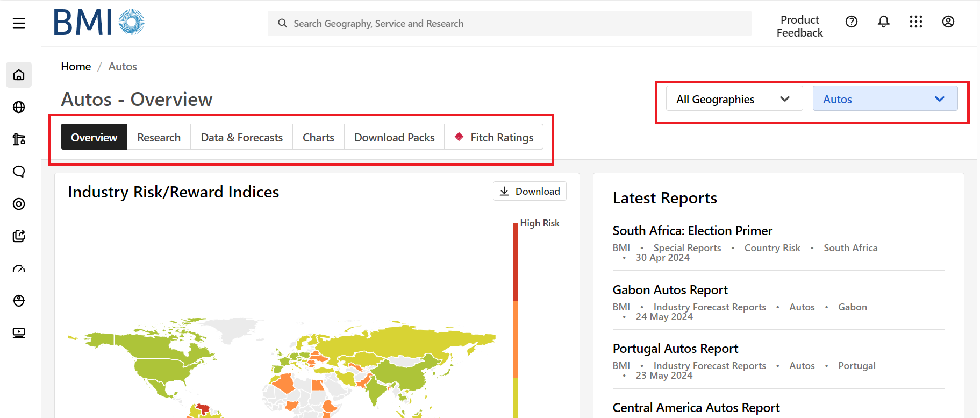
Task: Open the hamburger navigation menu
Action: coord(19,23)
